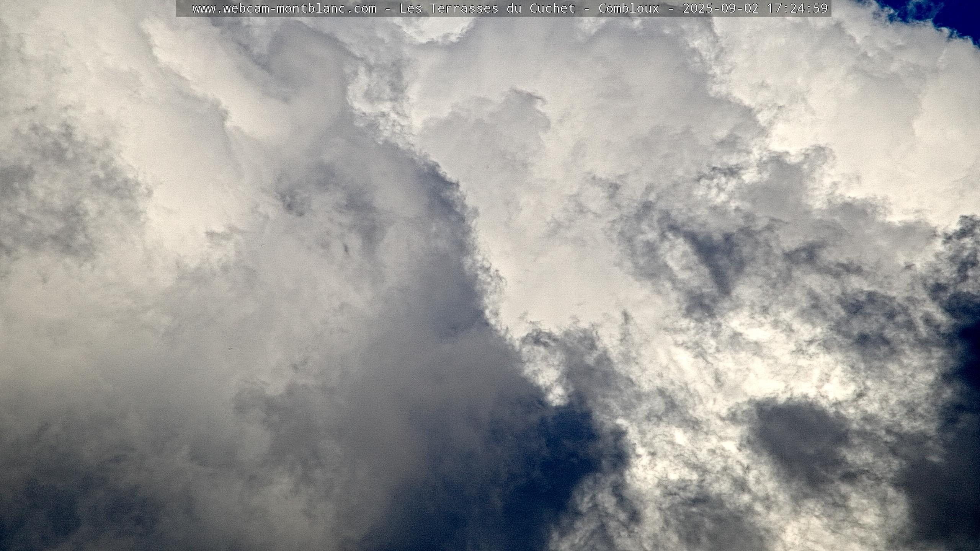Click the 2025-09-02 date stamp
Image resolution: width=980 pixels, height=551 pixels.
tap(721, 8)
